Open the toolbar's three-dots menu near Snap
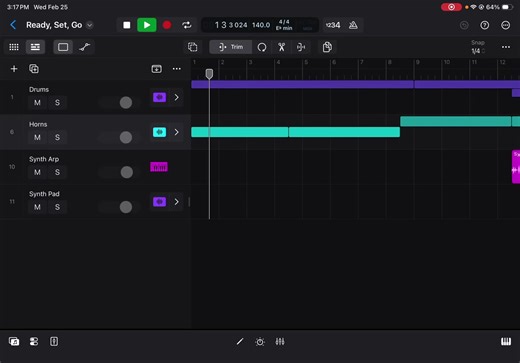Viewport: 520px width, 363px height. (506, 47)
